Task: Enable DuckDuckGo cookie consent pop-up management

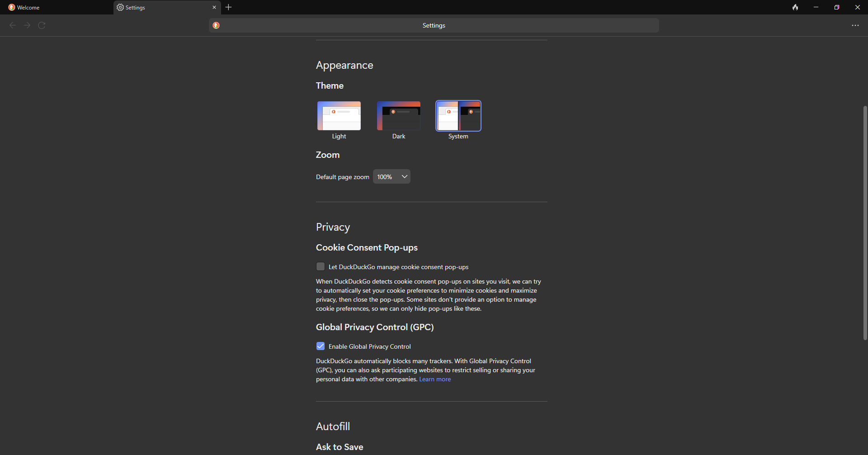Action: click(x=321, y=267)
